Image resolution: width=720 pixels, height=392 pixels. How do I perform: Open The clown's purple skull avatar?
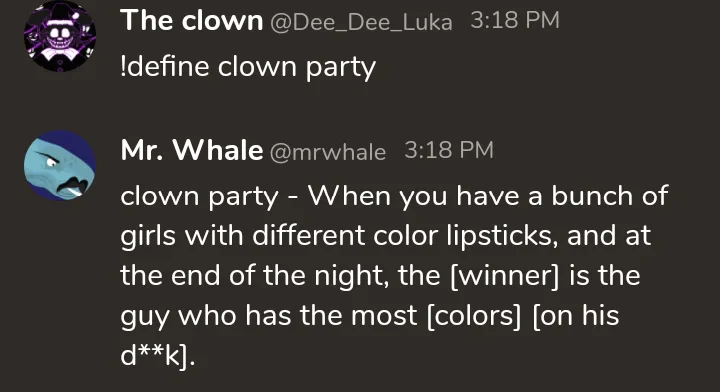pyautogui.click(x=60, y=36)
